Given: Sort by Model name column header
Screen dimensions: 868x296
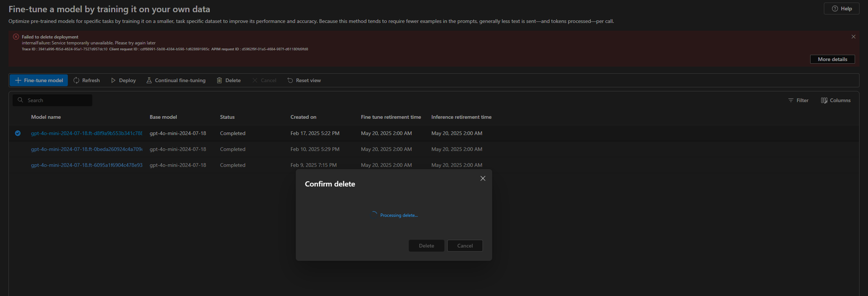Looking at the screenshot, I should pyautogui.click(x=46, y=117).
